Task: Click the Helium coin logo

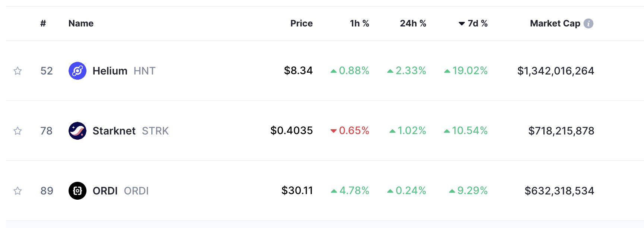Action: click(78, 70)
